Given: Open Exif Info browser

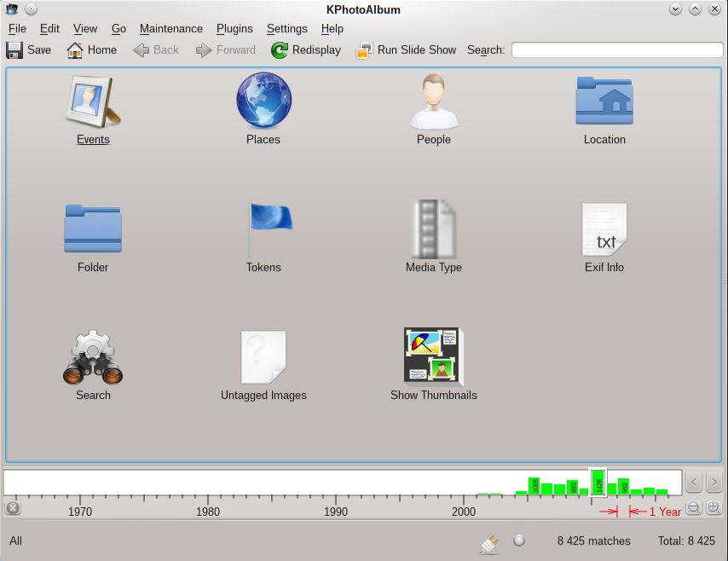Looking at the screenshot, I should click(x=604, y=238).
